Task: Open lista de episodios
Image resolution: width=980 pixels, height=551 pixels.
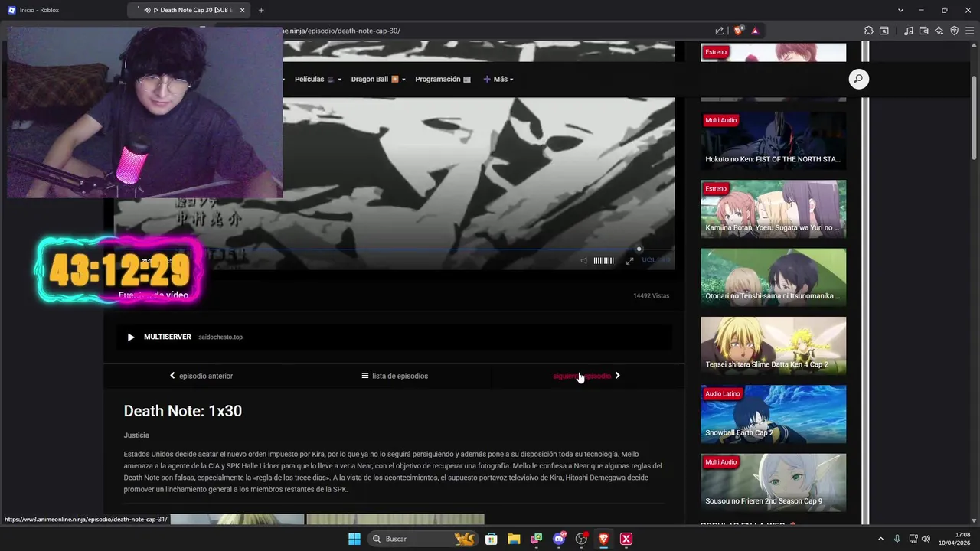Action: [x=394, y=376]
